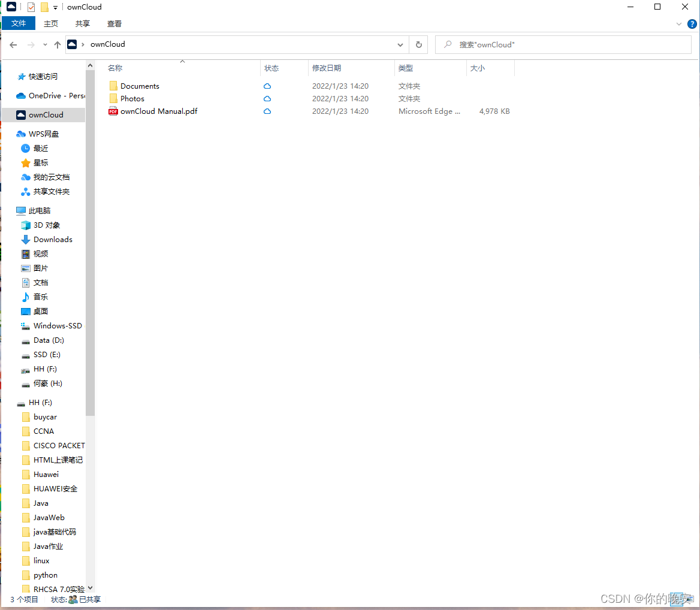Open WPS网盘 in the sidebar

tap(43, 134)
